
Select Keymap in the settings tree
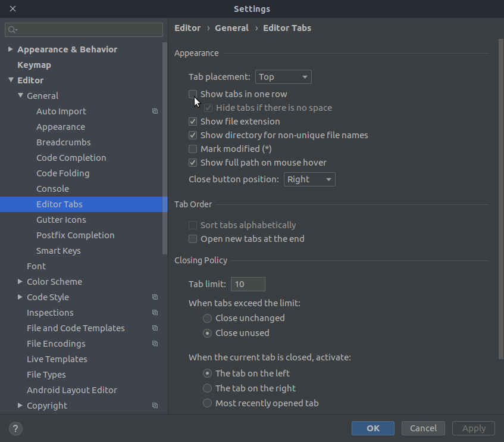34,65
